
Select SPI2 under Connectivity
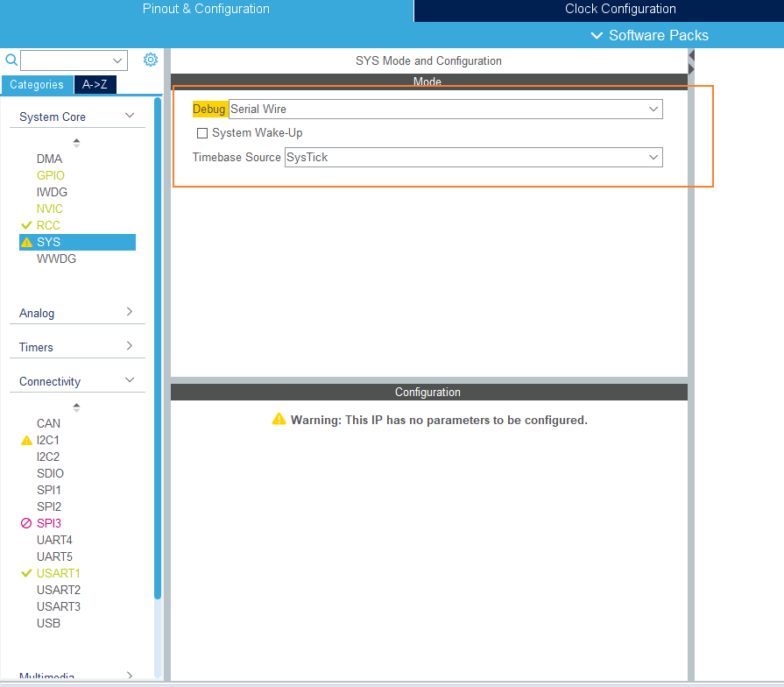point(48,507)
